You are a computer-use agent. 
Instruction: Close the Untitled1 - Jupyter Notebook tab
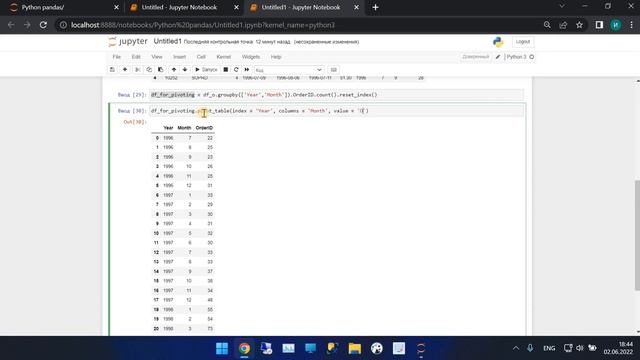356,7
